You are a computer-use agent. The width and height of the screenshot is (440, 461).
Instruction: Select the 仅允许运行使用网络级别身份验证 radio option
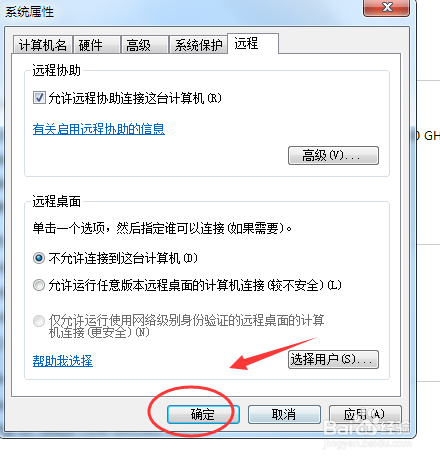39,321
